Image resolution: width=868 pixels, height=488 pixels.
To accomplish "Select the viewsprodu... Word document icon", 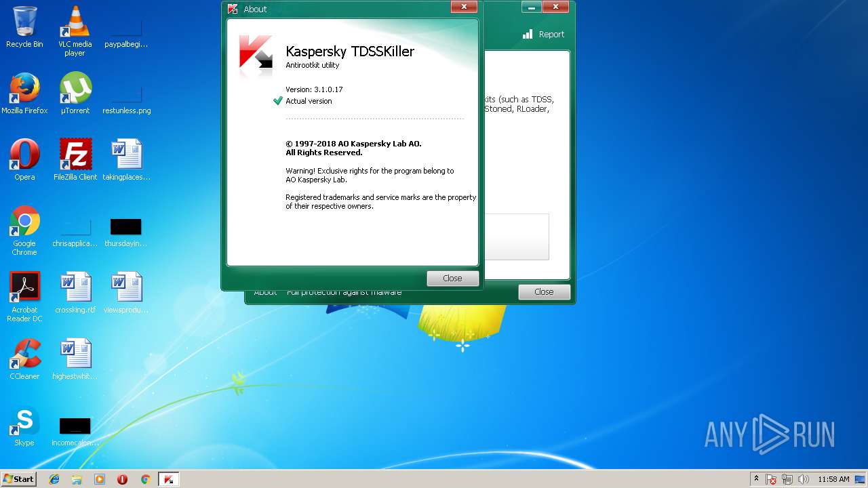I will [x=126, y=293].
